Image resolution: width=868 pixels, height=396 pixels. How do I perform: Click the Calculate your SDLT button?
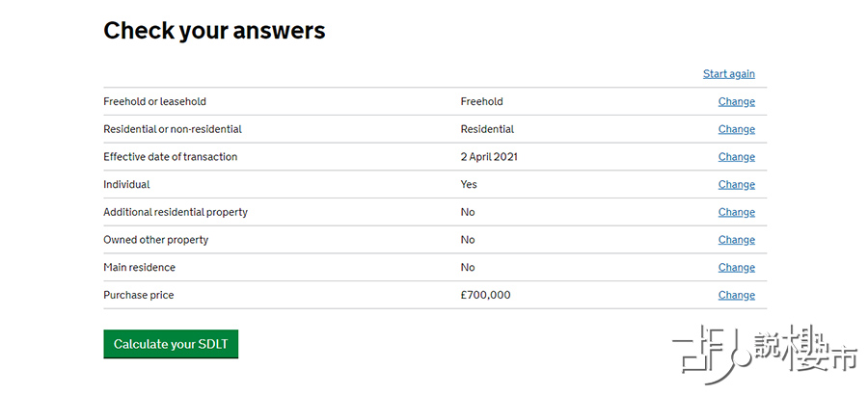click(171, 344)
